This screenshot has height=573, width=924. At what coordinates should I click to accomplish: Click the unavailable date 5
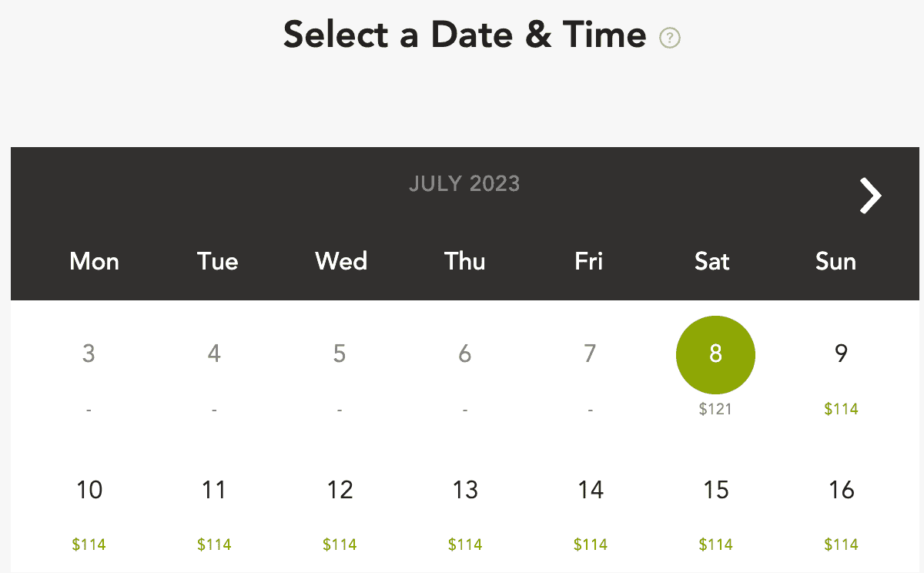click(340, 354)
